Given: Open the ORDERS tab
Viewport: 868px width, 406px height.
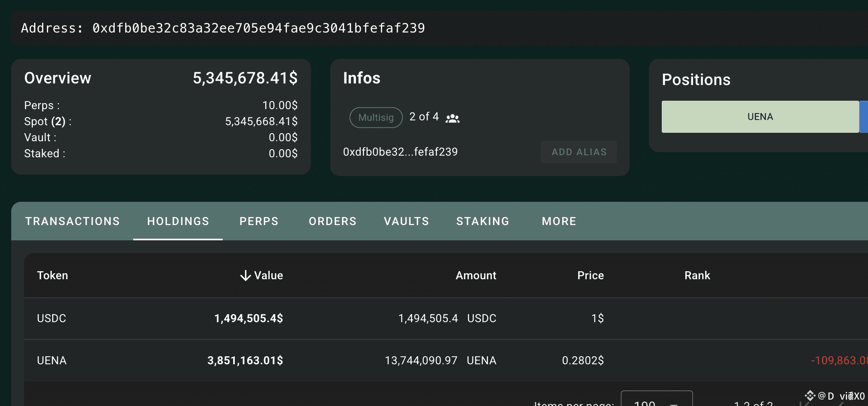Looking at the screenshot, I should [x=333, y=221].
